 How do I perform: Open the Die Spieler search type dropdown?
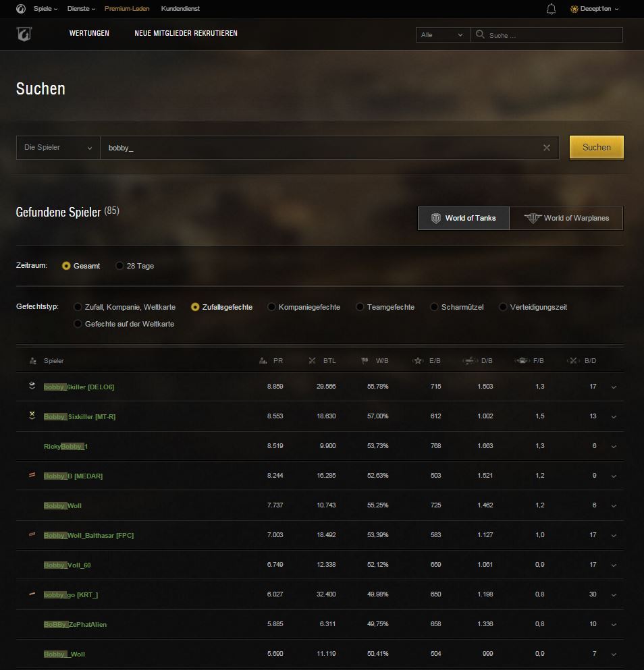tap(58, 148)
